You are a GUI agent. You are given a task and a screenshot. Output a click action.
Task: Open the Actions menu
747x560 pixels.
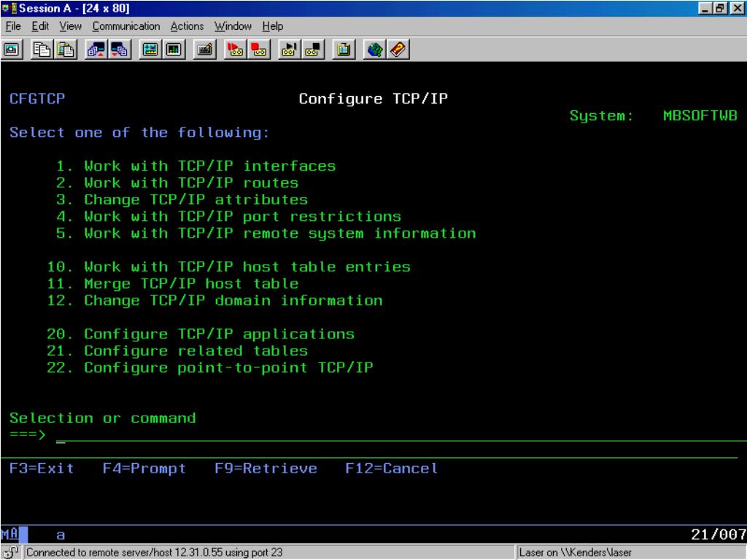point(187,26)
